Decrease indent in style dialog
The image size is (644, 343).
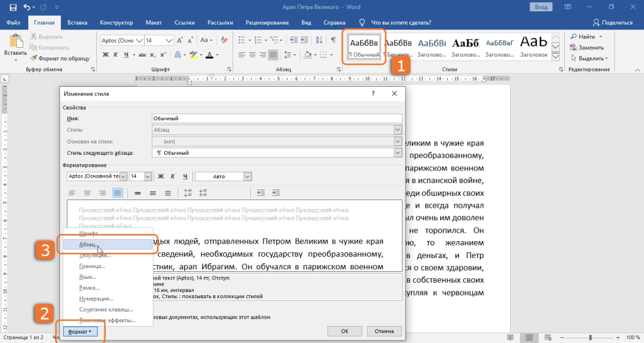(261, 193)
